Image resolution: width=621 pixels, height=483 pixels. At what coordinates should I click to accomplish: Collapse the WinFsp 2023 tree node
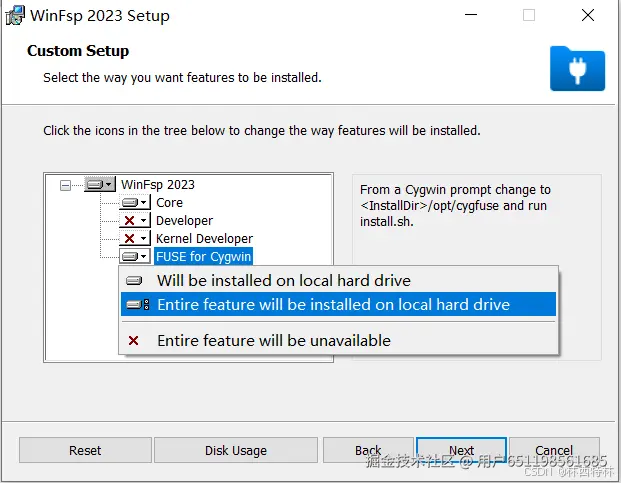65,185
